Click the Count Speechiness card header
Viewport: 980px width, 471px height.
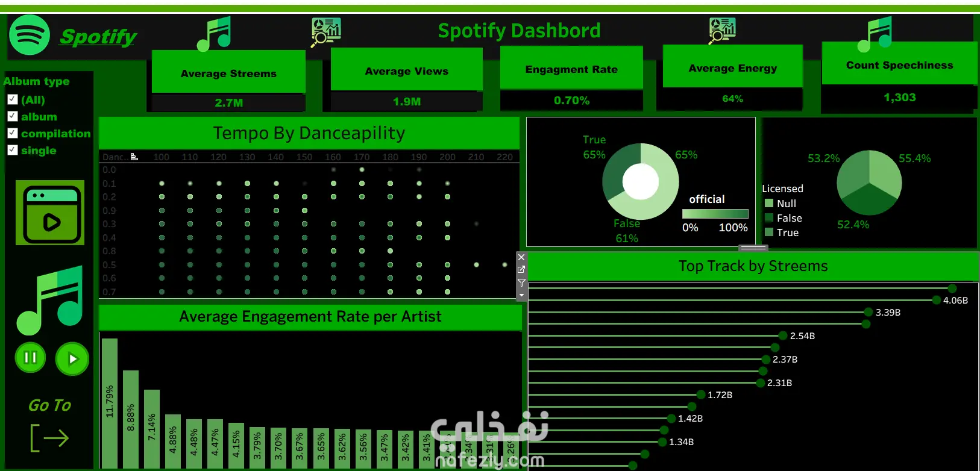(x=900, y=63)
